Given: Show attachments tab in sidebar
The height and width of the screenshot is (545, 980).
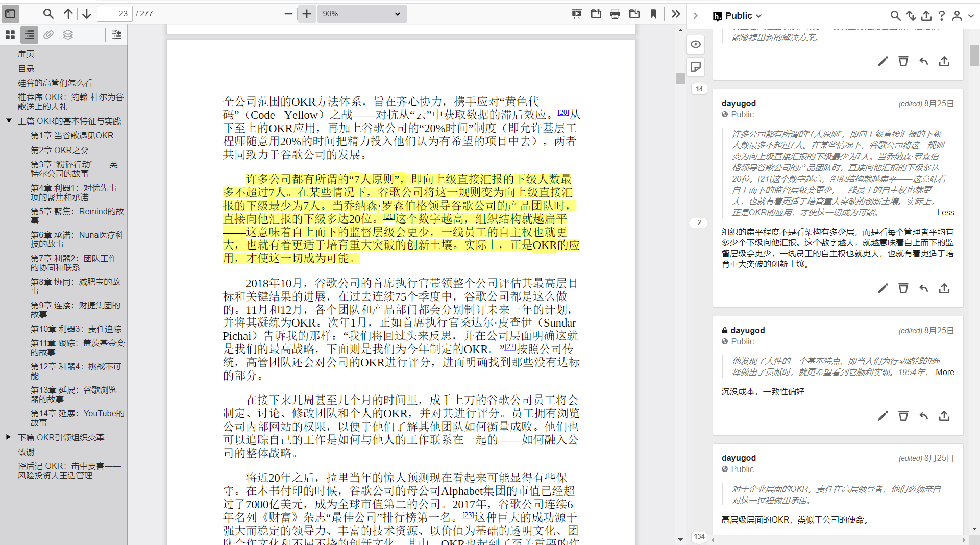Looking at the screenshot, I should 48,35.
